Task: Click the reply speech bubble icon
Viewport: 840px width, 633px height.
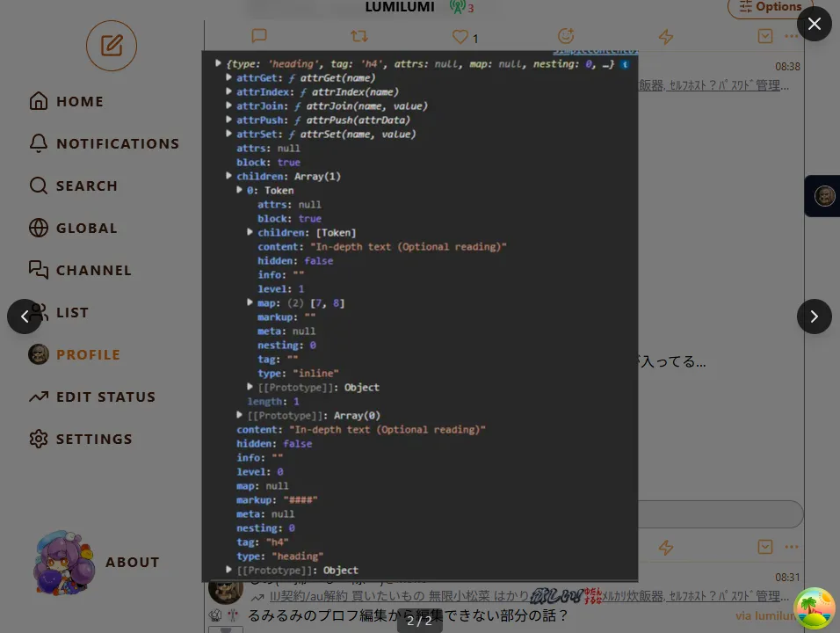Action: pos(259,36)
